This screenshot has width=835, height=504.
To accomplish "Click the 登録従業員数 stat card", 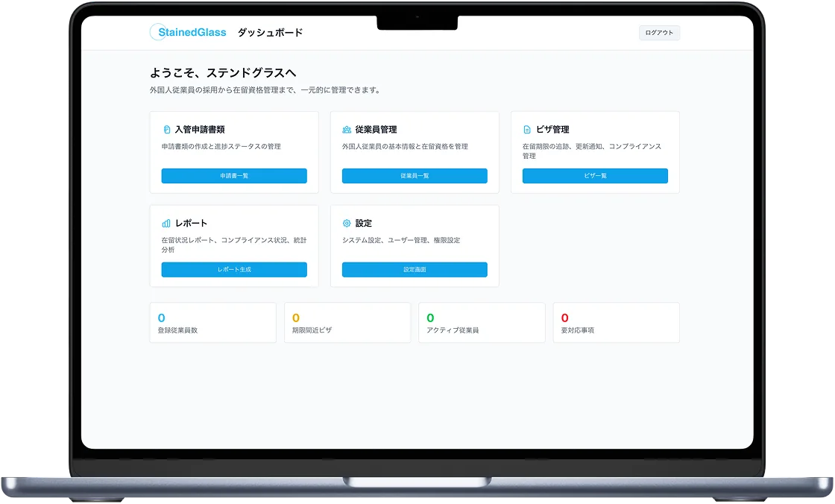I will click(212, 323).
